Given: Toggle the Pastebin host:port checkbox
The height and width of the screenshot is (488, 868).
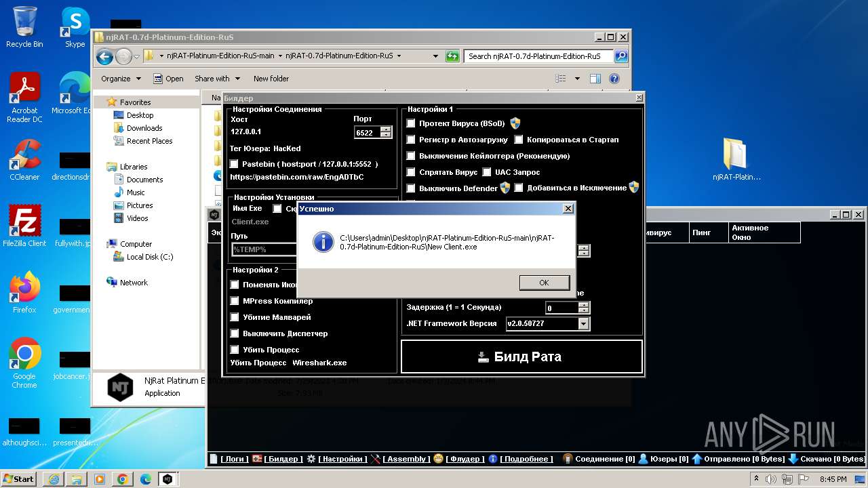Looking at the screenshot, I should [x=234, y=164].
